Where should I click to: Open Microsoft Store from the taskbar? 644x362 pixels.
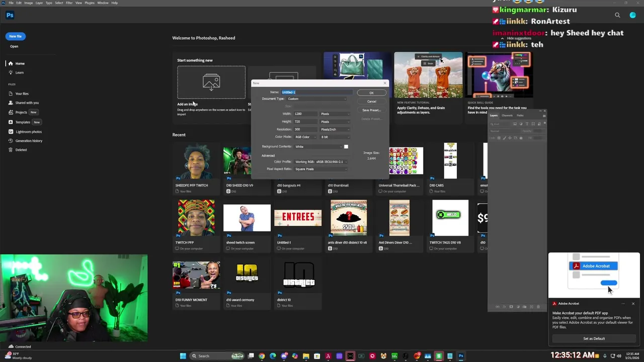click(x=317, y=356)
